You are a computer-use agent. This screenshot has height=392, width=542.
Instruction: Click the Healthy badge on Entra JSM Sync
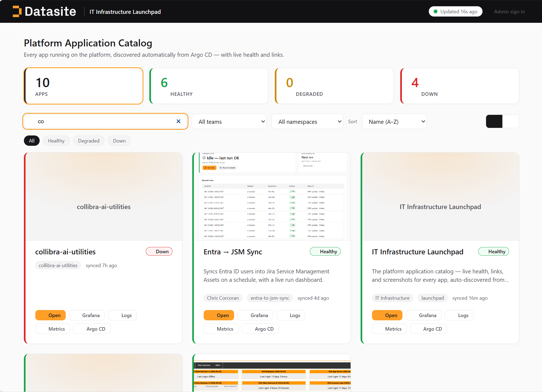point(325,251)
